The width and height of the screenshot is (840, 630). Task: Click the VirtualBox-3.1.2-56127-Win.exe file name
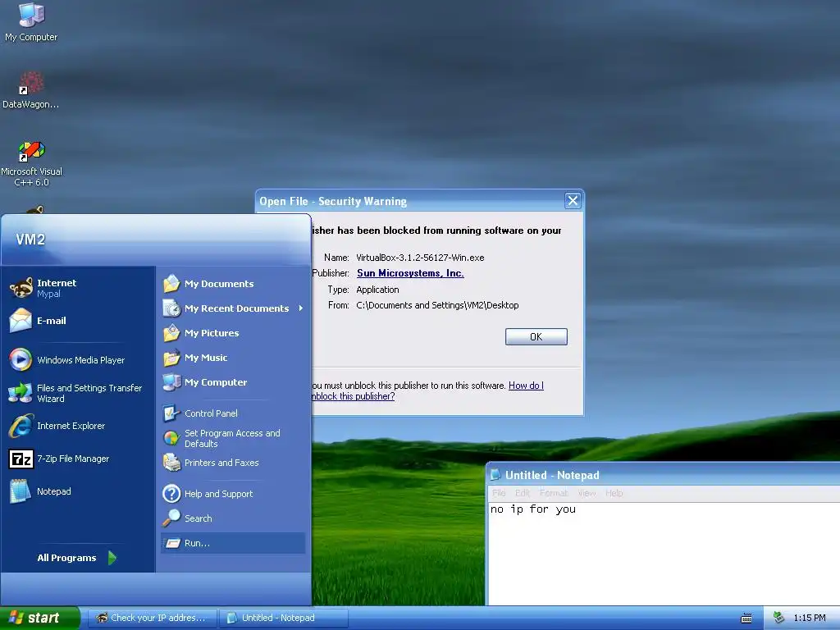tap(420, 257)
